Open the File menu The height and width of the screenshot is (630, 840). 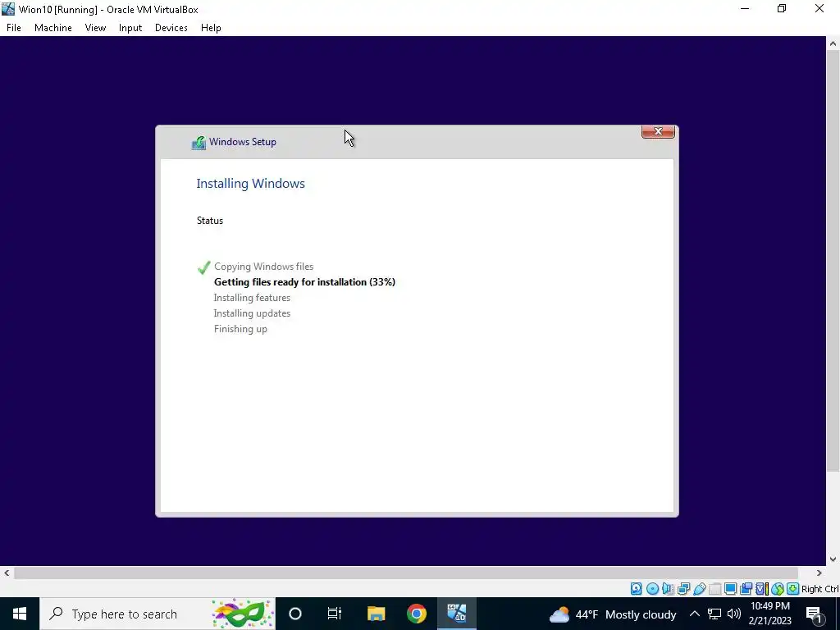[14, 28]
